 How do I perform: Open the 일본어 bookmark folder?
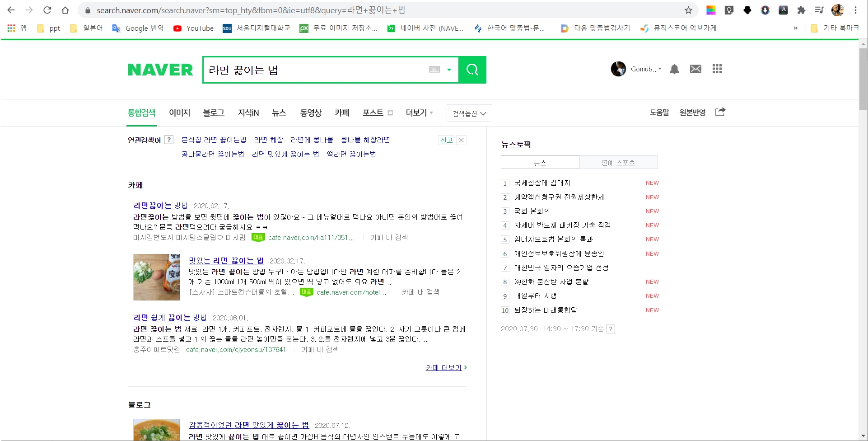tap(86, 28)
